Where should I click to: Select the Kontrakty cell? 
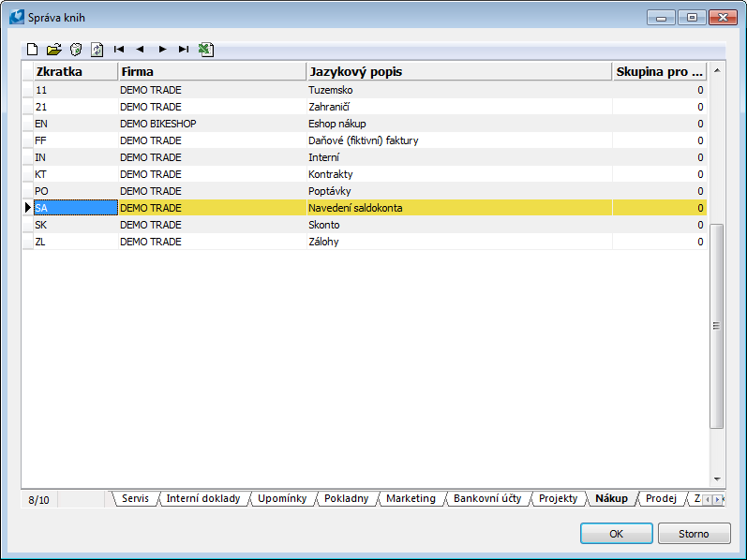coord(459,174)
